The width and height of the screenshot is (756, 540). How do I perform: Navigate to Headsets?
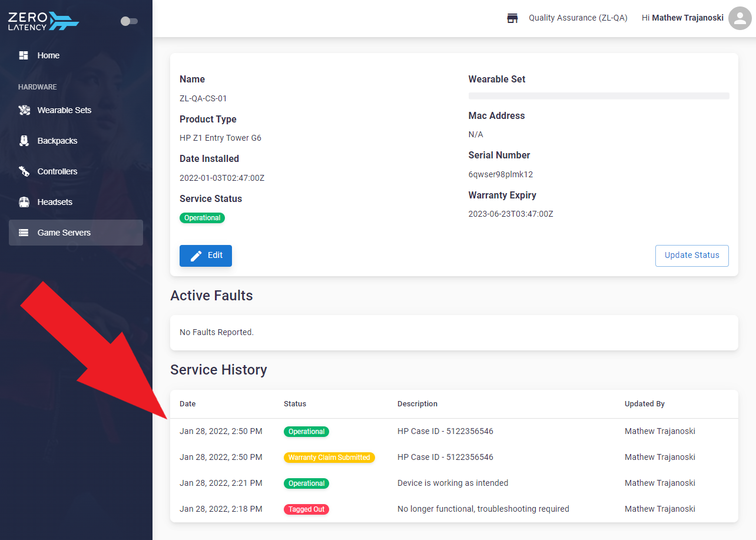click(76, 202)
